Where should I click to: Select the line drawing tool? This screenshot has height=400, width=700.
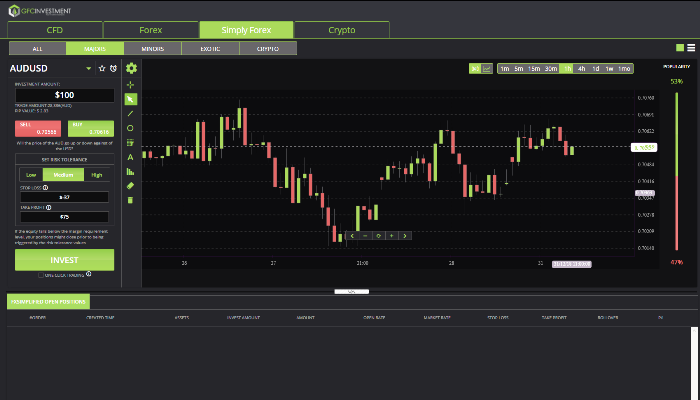[130, 114]
